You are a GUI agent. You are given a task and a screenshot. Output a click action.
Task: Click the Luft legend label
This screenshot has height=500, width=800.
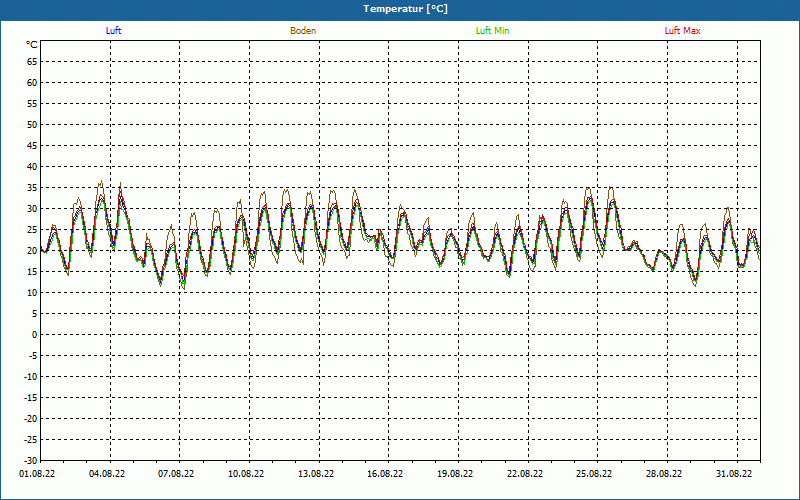tap(113, 31)
